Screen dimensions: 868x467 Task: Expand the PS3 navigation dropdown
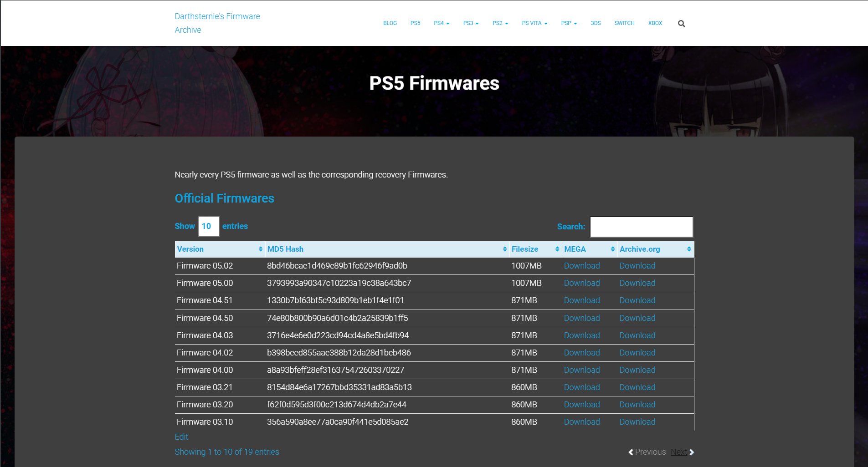click(x=471, y=23)
